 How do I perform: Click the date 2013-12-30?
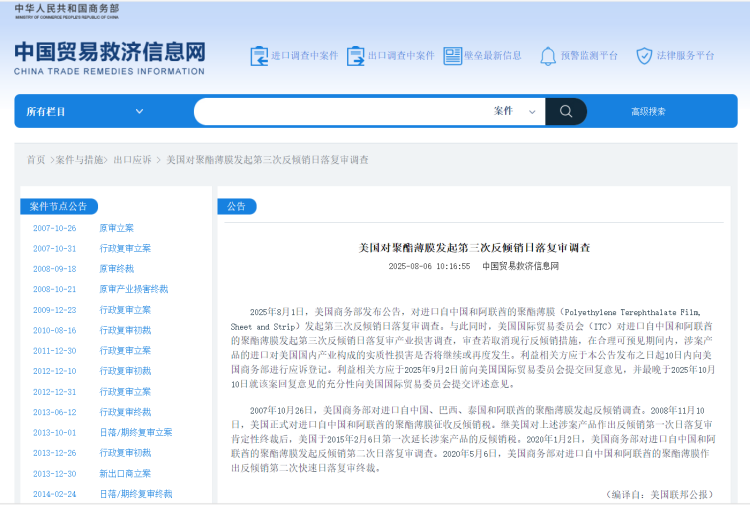point(55,473)
